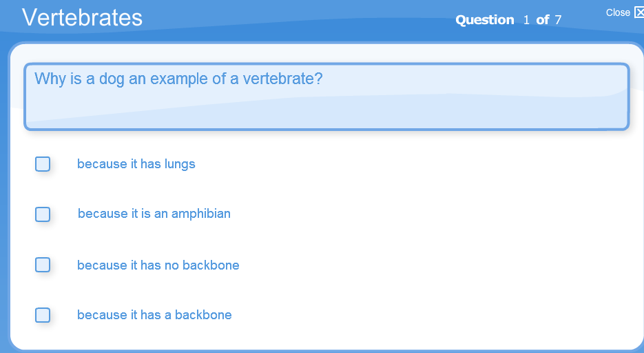
Task: Select the 'because it has a backbone' answer text
Action: coord(154,315)
